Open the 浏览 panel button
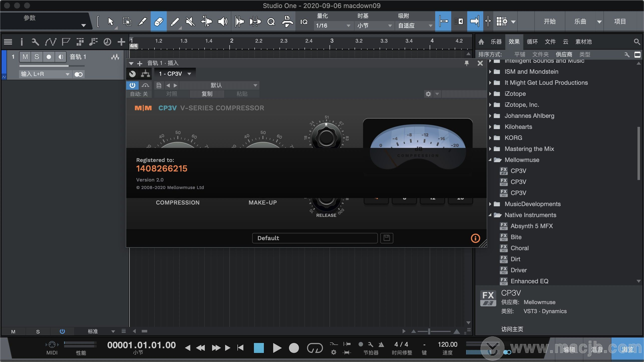The width and height of the screenshot is (644, 362). (x=627, y=349)
